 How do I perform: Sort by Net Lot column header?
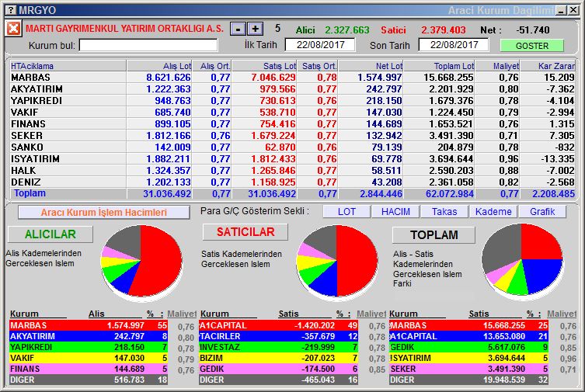[x=371, y=66]
